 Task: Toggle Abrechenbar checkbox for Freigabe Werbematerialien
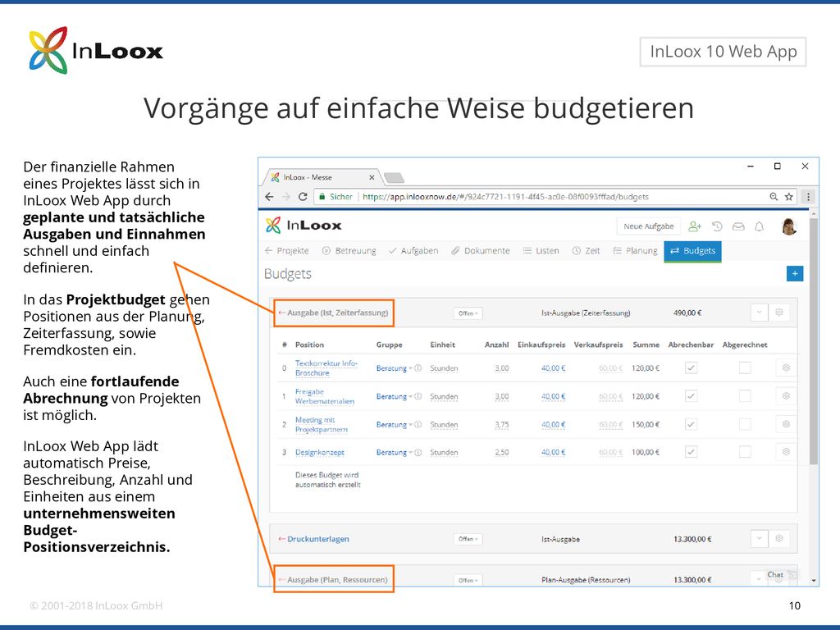click(691, 396)
